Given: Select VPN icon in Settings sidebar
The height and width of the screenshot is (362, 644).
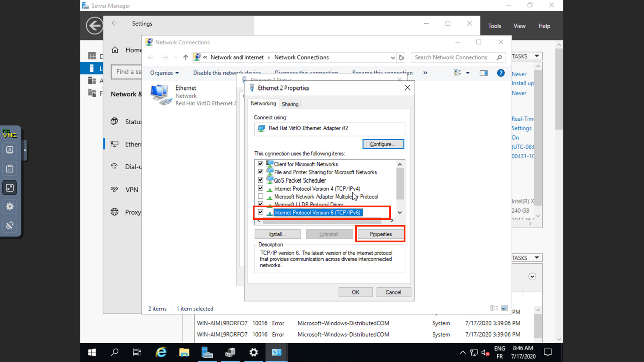Looking at the screenshot, I should 115,190.
